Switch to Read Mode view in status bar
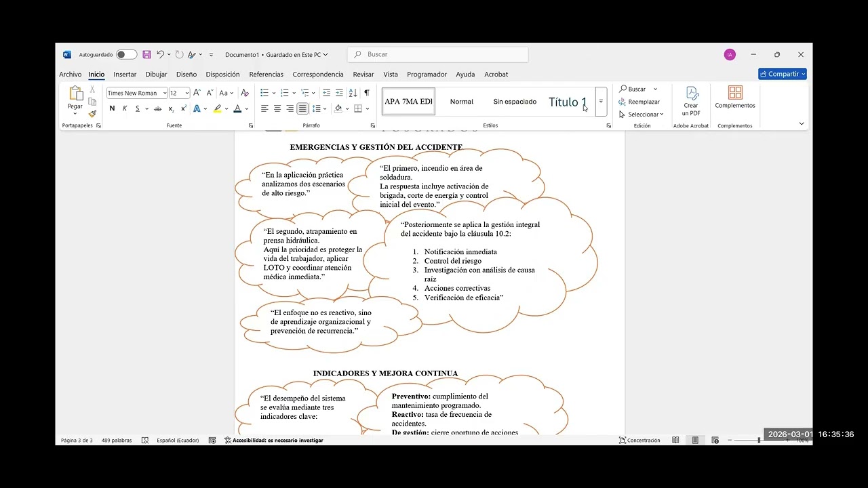This screenshot has height=488, width=868. click(x=675, y=440)
